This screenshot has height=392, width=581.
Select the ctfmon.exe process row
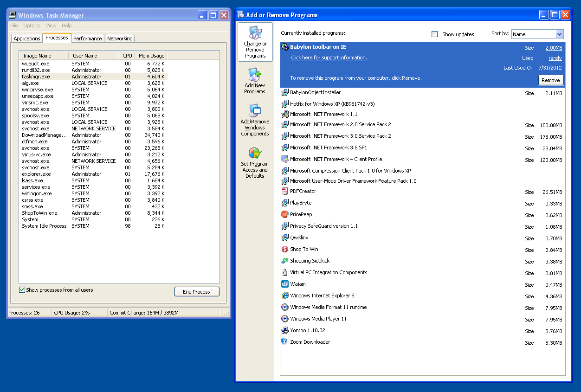click(x=93, y=141)
